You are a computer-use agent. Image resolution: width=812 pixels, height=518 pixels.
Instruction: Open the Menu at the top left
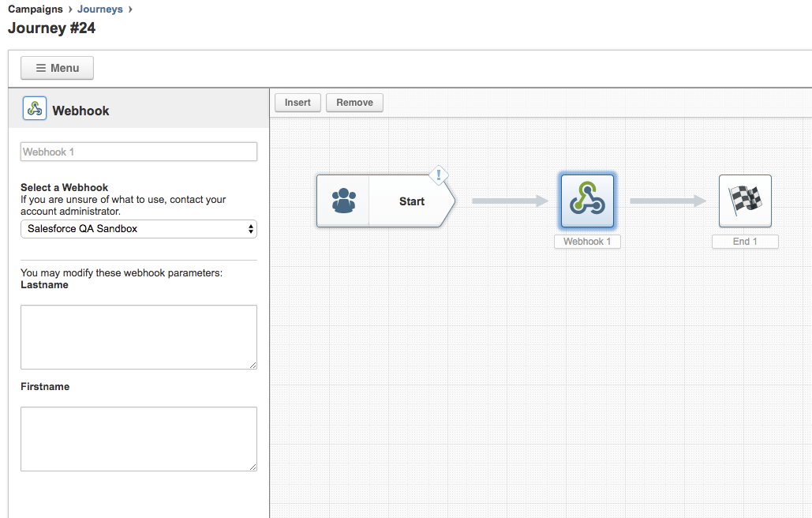click(57, 68)
